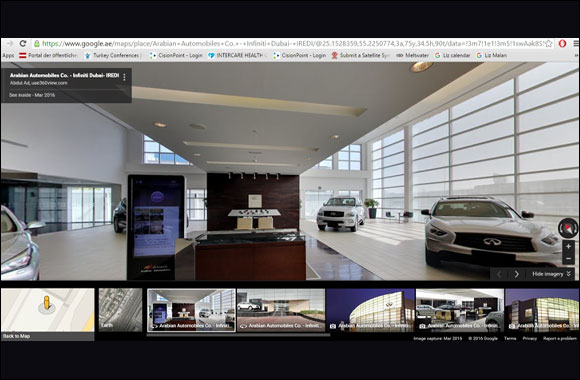Go to the next imagery arrow

coord(516,274)
